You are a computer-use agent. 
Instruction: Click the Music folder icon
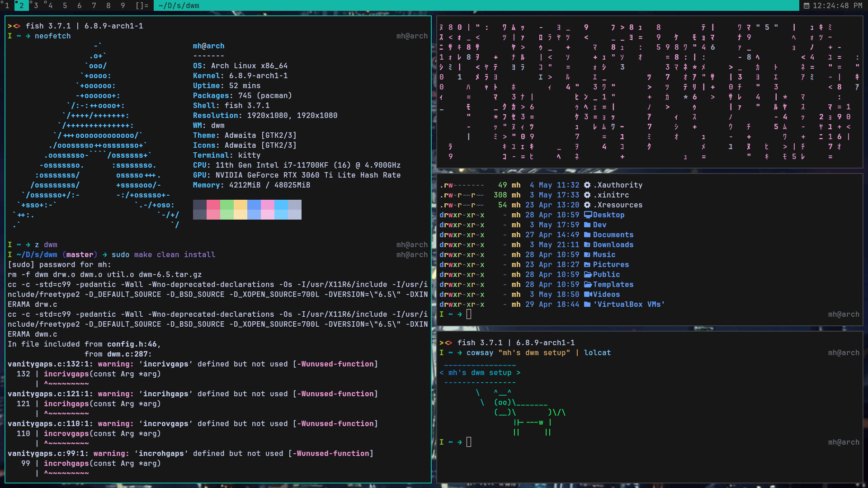587,254
